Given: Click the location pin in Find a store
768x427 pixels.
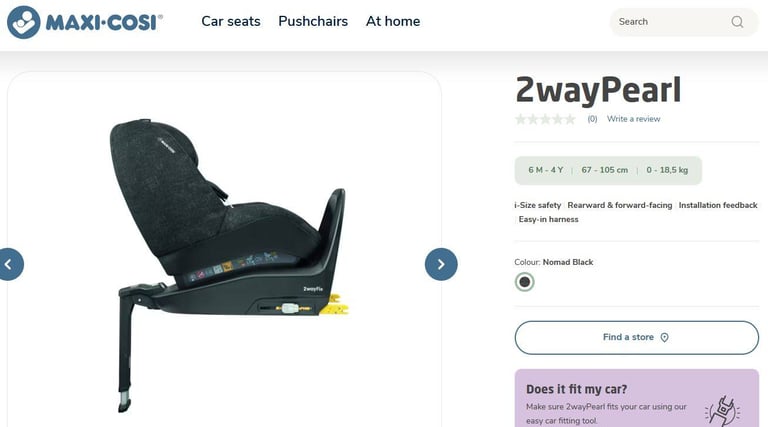Looking at the screenshot, I should 665,337.
